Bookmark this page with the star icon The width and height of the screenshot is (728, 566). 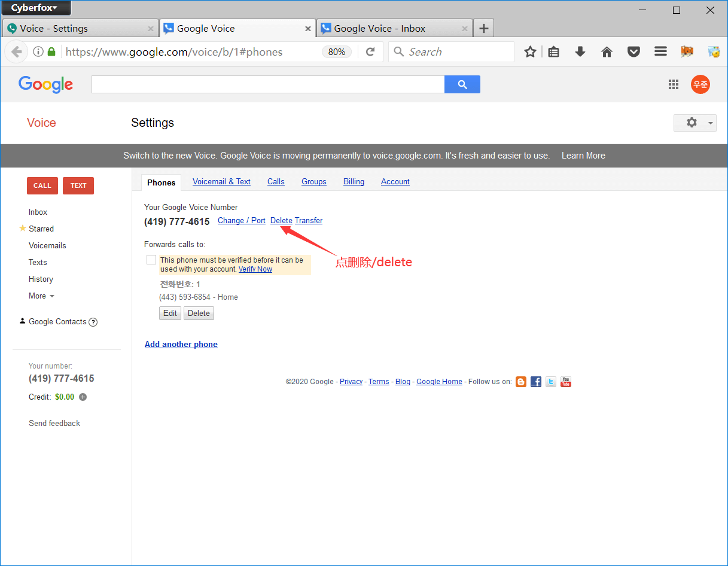point(530,52)
